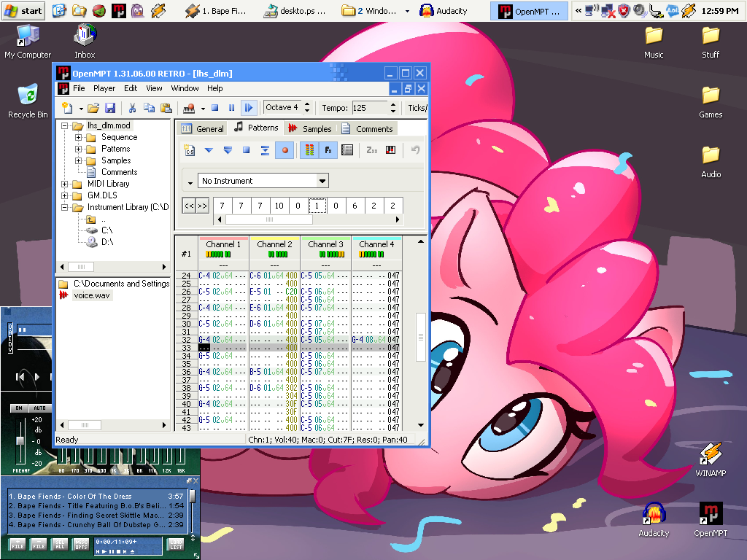Toggle the Record button in pattern toolbar

[x=285, y=150]
